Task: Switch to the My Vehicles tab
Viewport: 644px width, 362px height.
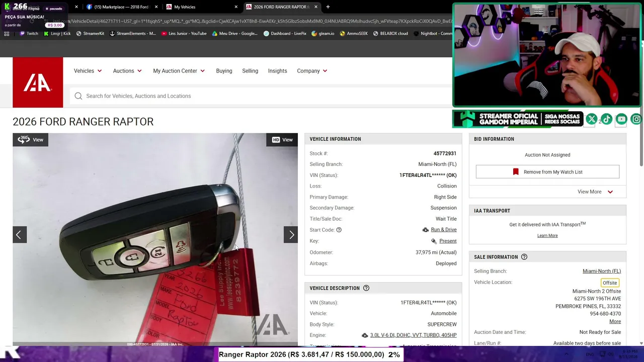Action: tap(201, 7)
